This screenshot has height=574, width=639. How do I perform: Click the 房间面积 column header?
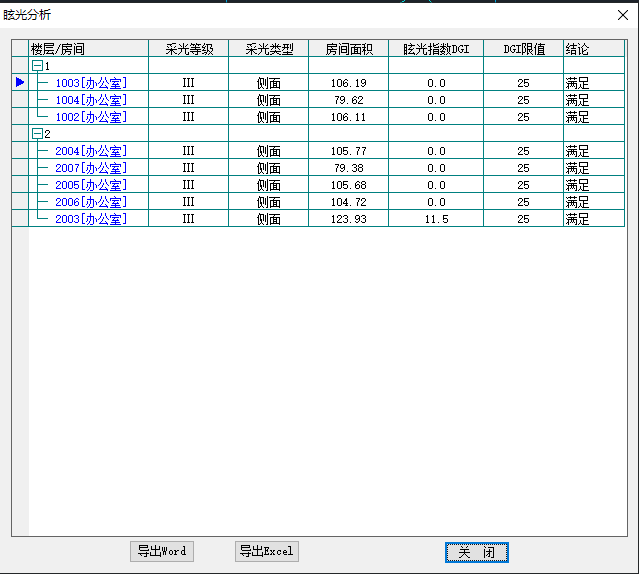point(348,49)
